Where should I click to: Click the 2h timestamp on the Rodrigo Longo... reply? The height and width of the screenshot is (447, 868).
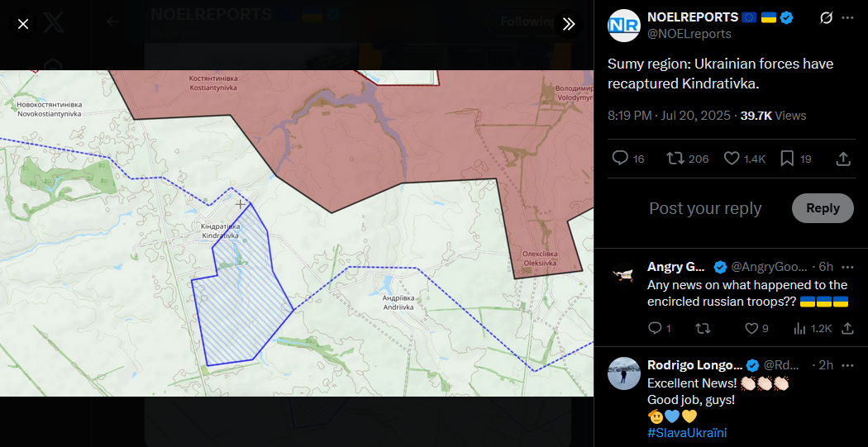pyautogui.click(x=826, y=365)
